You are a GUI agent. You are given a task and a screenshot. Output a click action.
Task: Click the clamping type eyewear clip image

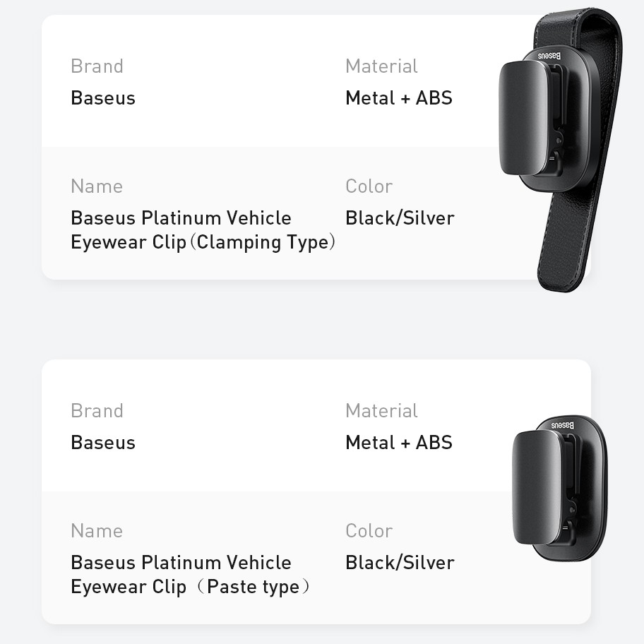pos(561,150)
